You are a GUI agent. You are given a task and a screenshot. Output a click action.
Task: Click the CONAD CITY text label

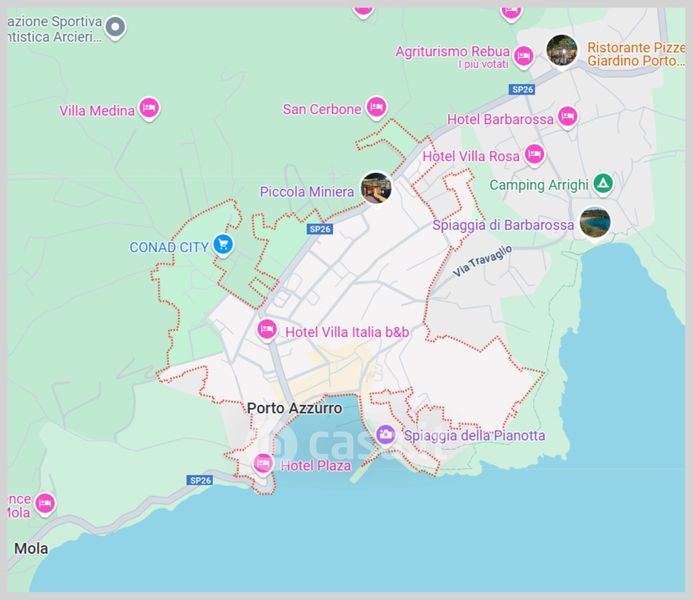(x=169, y=246)
